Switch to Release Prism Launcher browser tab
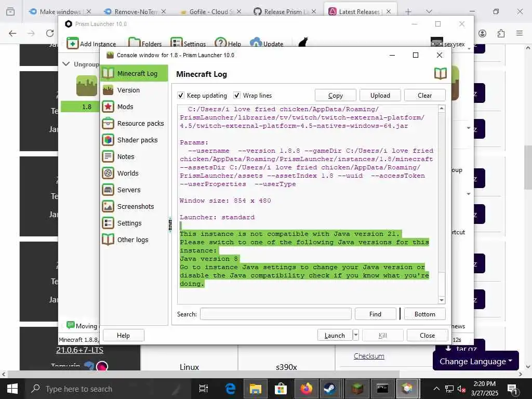This screenshot has width=532, height=399. point(285,11)
